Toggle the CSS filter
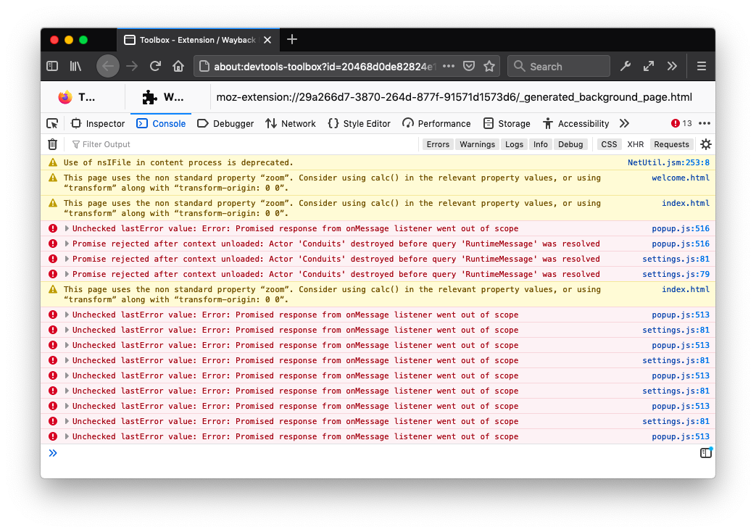Screen dimensions: 756x532 coord(609,144)
